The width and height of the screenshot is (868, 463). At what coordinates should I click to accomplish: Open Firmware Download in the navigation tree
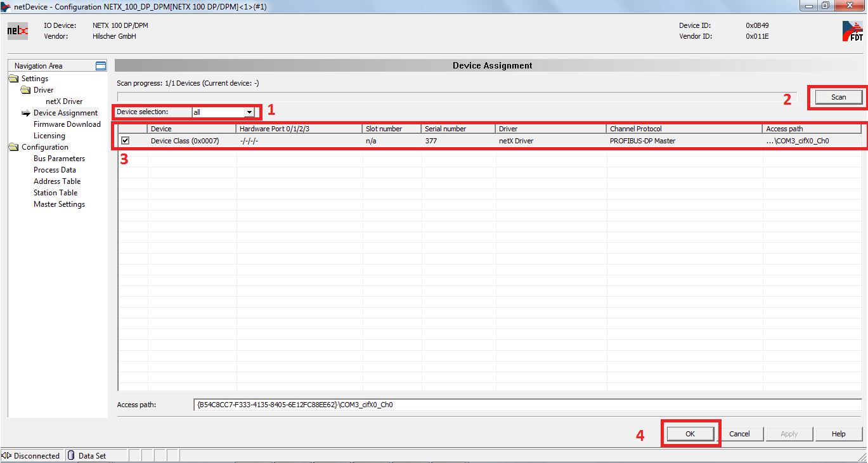point(67,124)
